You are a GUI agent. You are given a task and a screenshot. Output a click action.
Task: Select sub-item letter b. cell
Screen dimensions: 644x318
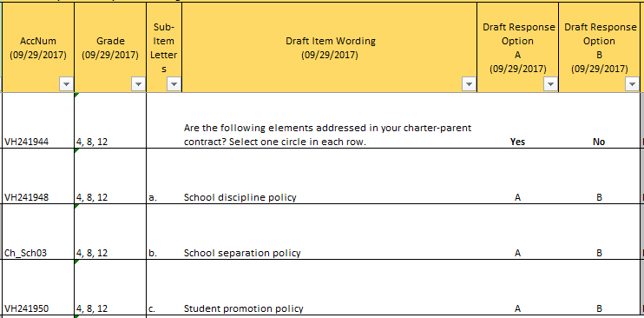tap(164, 232)
